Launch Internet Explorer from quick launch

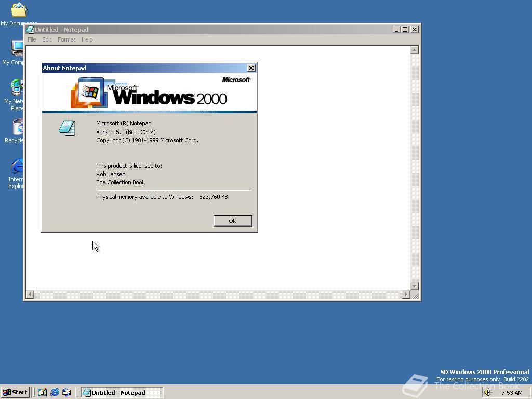(55, 393)
